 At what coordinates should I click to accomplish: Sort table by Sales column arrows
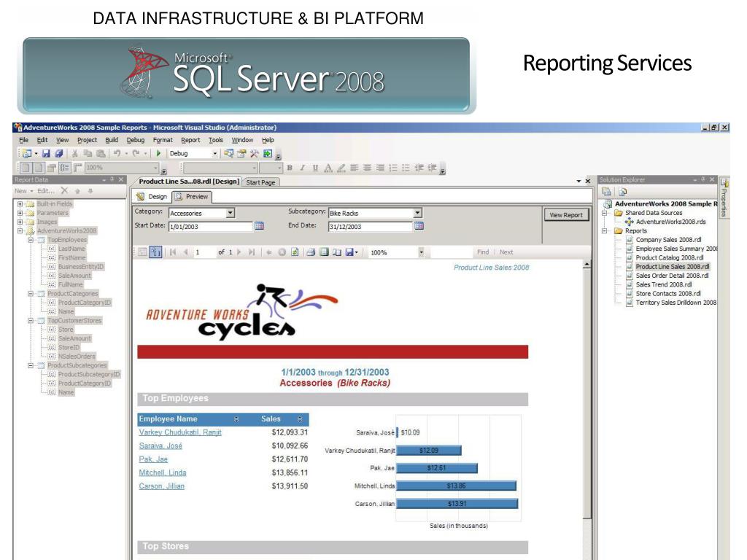(x=300, y=419)
